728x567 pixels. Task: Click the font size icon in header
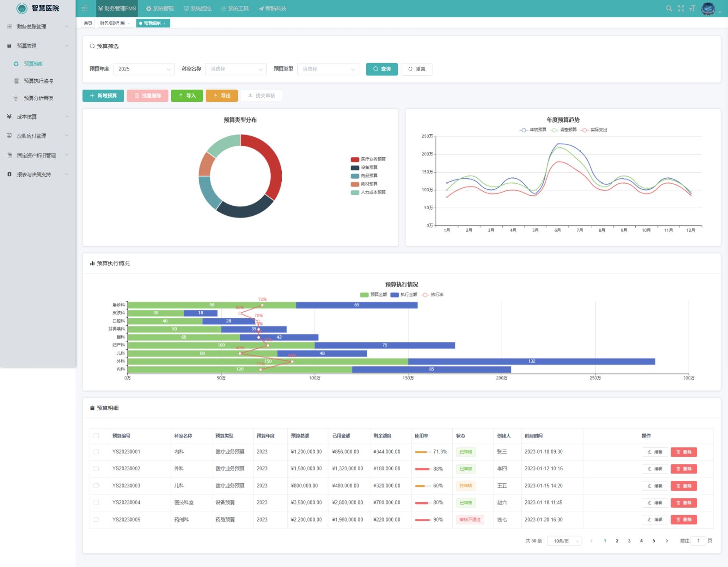pyautogui.click(x=692, y=9)
